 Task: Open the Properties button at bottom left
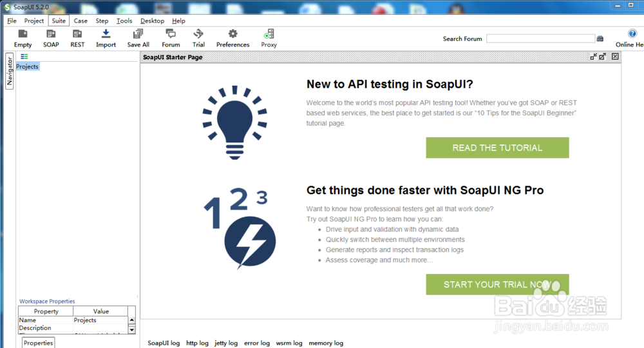pyautogui.click(x=38, y=343)
